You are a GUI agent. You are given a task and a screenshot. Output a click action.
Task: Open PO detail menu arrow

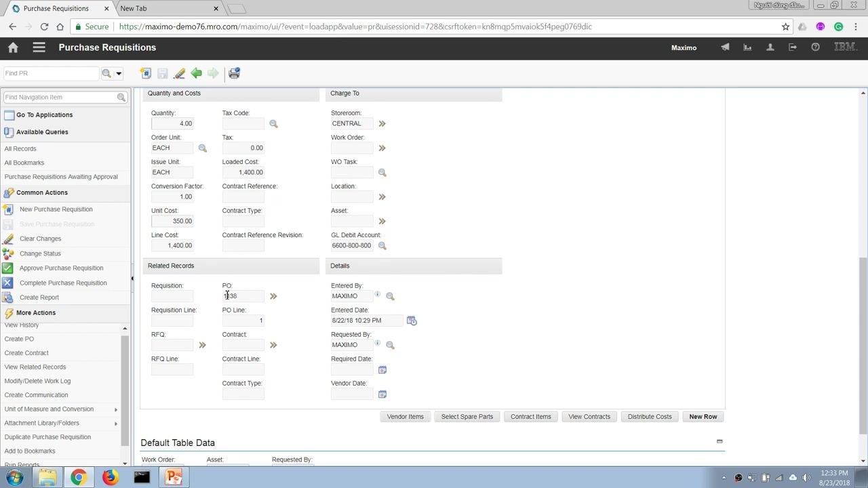[x=273, y=296]
